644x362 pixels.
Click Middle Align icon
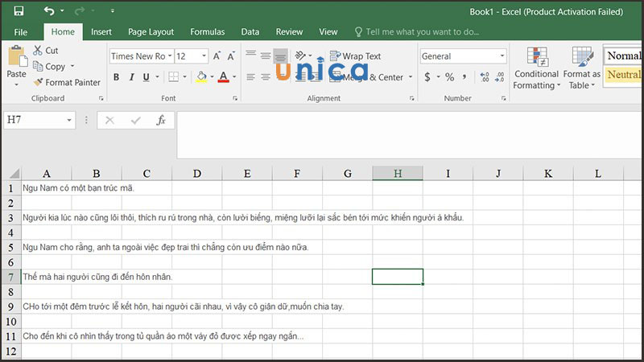(x=266, y=55)
